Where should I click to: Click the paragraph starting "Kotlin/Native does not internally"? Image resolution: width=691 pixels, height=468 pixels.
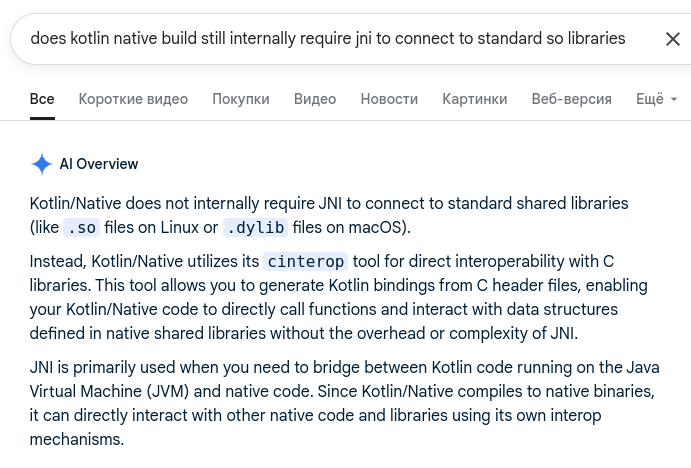click(329, 215)
